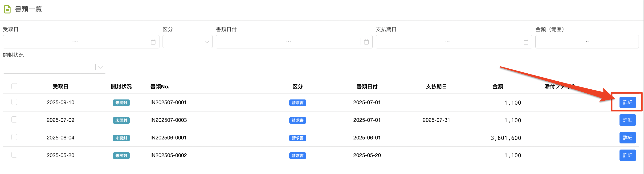Click the 請求書 badge in row IN202507-0001

tap(298, 103)
